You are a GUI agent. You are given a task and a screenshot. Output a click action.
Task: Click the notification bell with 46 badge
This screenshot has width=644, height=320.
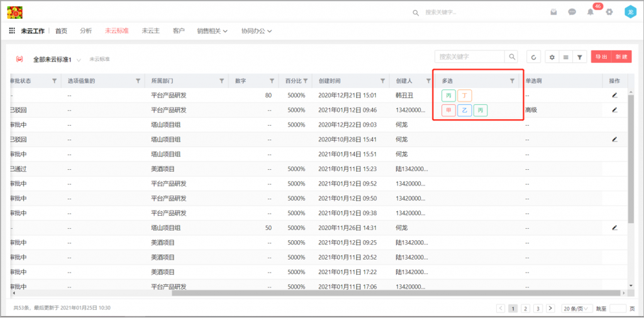pos(590,12)
